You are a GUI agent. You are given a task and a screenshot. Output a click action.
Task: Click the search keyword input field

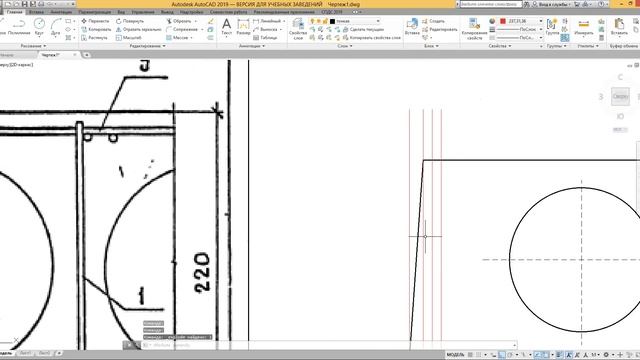point(491,4)
